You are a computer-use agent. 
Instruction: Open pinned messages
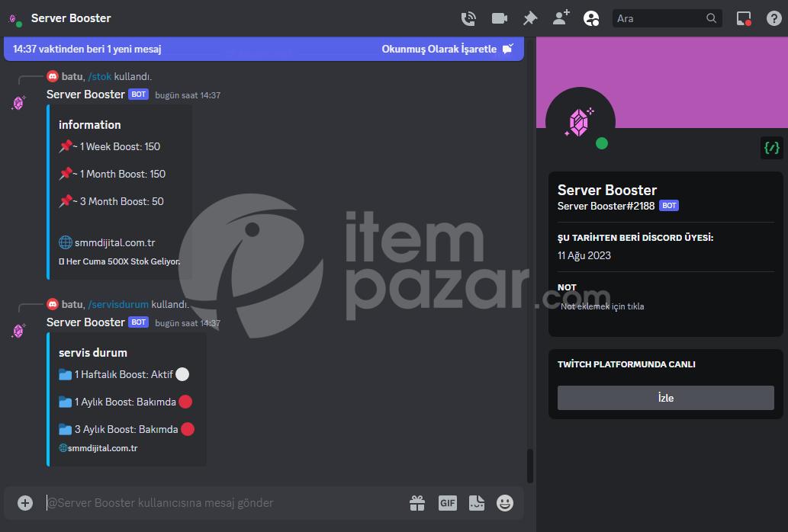tap(530, 18)
